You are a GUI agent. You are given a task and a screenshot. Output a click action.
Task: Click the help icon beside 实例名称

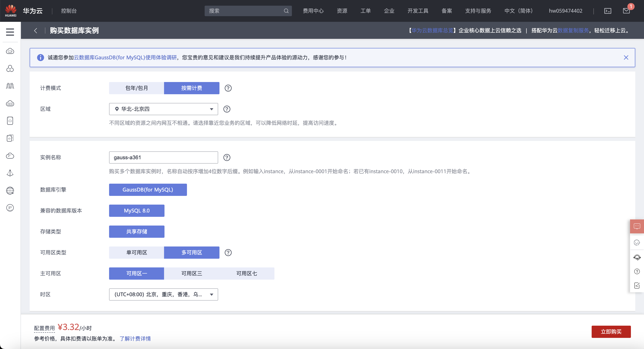[x=226, y=157]
